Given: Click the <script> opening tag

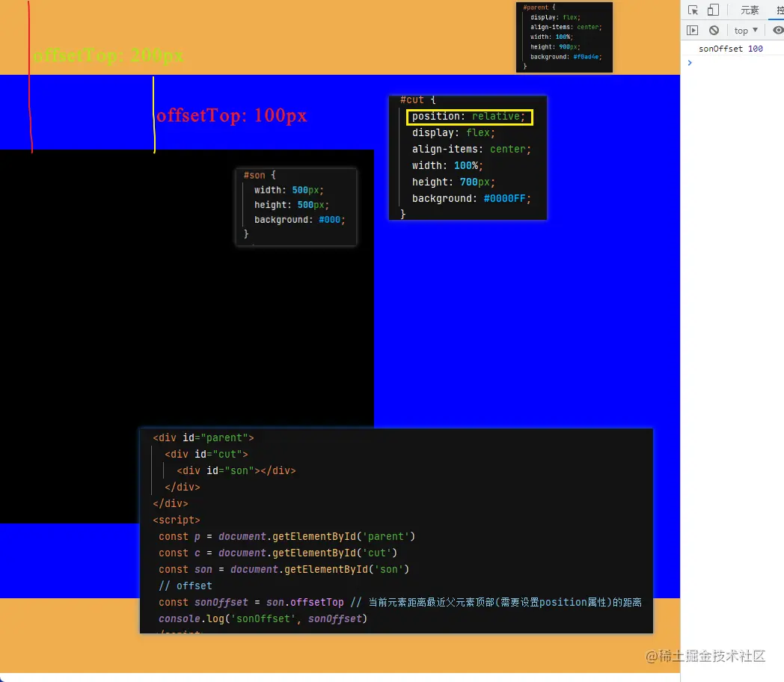Looking at the screenshot, I should tap(177, 520).
